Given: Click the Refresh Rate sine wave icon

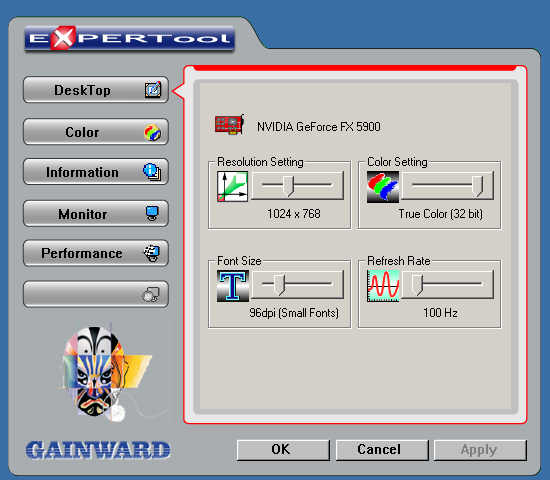Looking at the screenshot, I should click(383, 286).
